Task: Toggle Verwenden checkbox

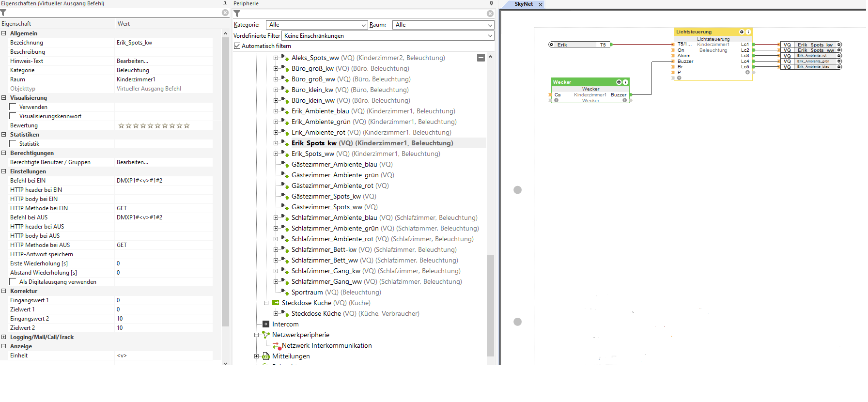Action: point(13,107)
